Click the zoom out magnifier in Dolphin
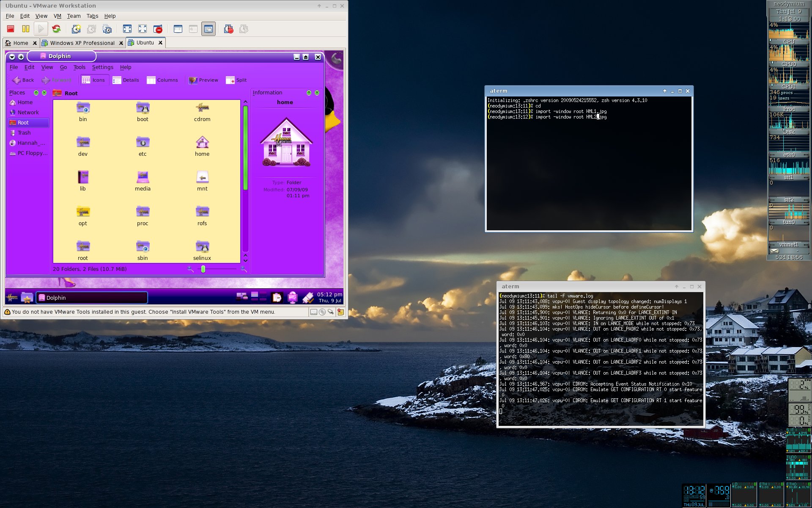812x508 pixels. (x=190, y=269)
